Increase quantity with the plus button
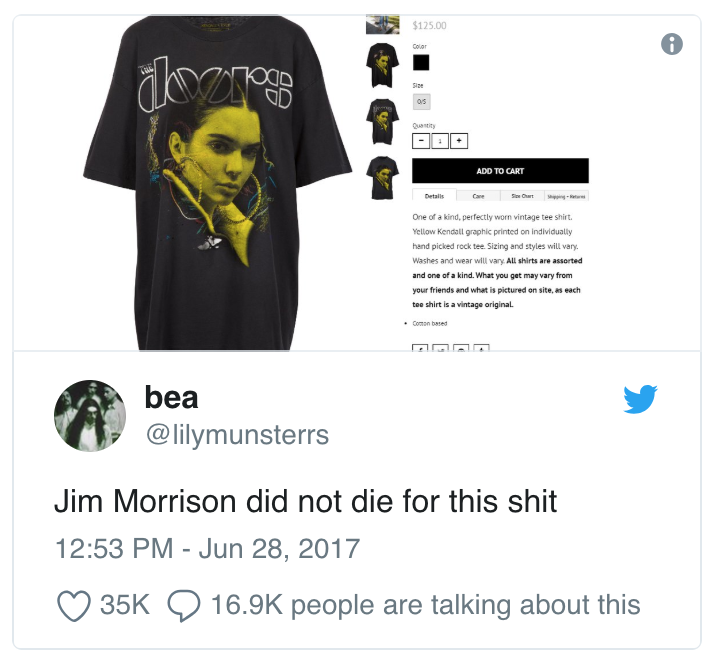This screenshot has height=662, width=718. (459, 141)
